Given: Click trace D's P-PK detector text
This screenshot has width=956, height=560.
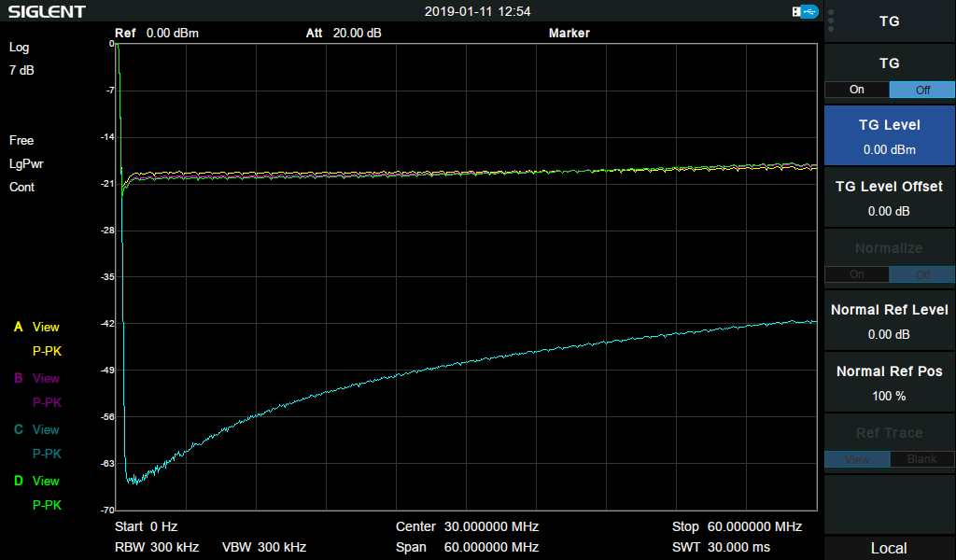Looking at the screenshot, I should point(47,505).
